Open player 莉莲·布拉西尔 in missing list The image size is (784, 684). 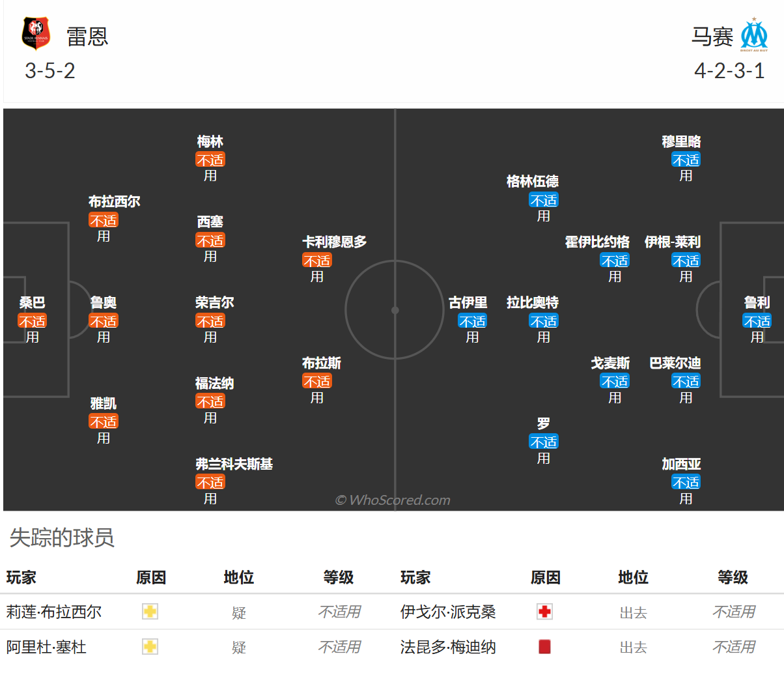pos(54,612)
